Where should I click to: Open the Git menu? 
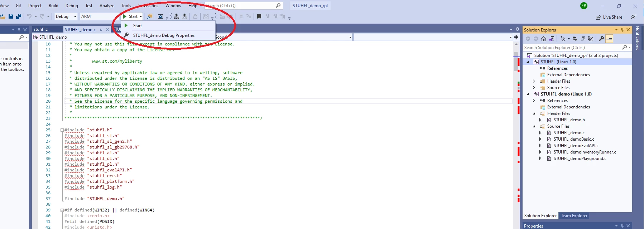tap(19, 6)
